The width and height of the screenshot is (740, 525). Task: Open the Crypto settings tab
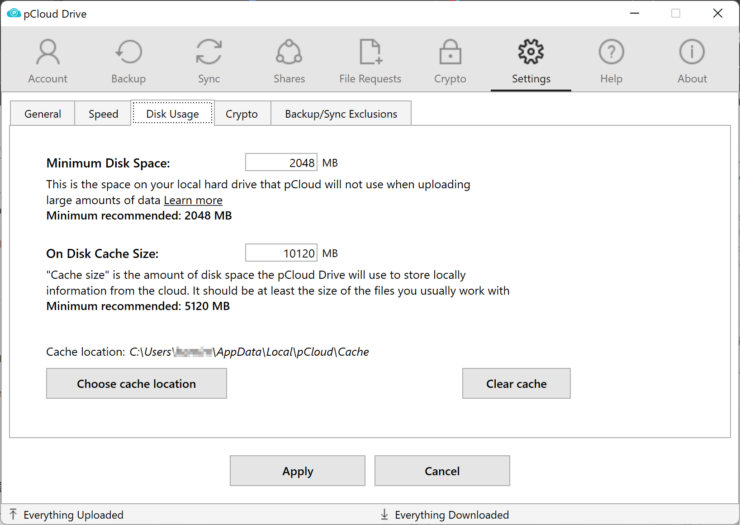pos(241,114)
